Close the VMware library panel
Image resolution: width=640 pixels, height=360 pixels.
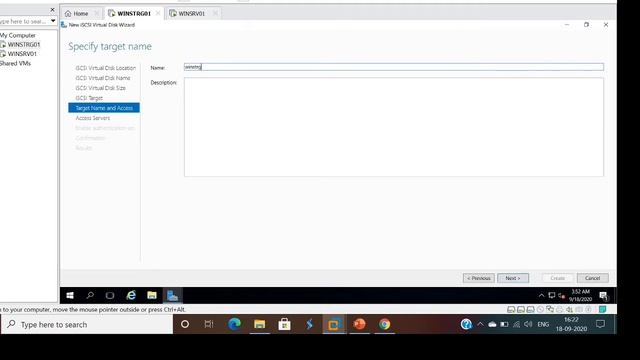52,9
